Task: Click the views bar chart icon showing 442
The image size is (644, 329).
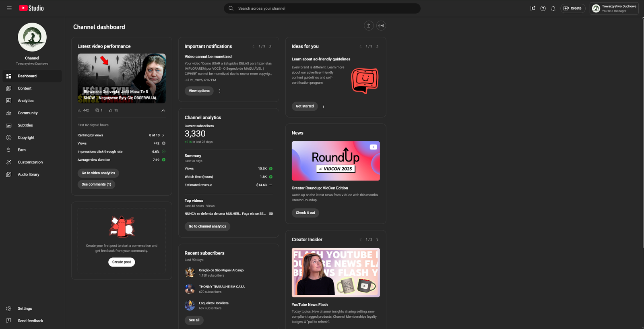Action: [x=79, y=110]
